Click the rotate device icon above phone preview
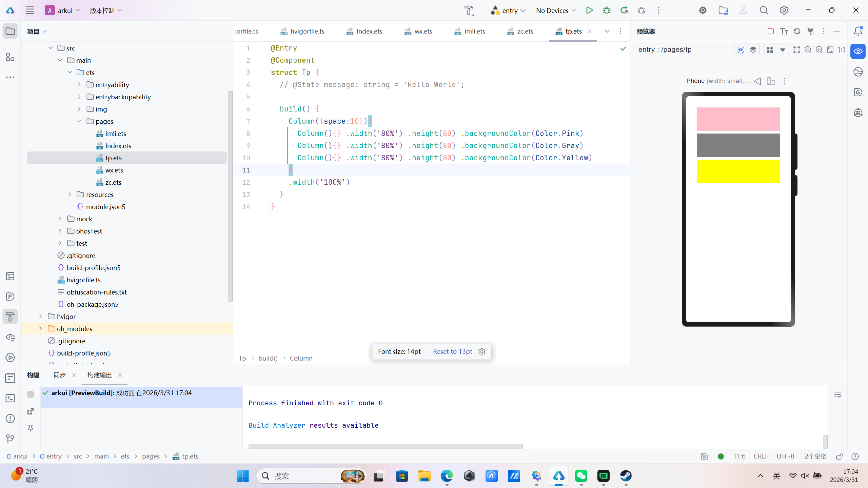Screen dimensions: 868x488 point(771,81)
